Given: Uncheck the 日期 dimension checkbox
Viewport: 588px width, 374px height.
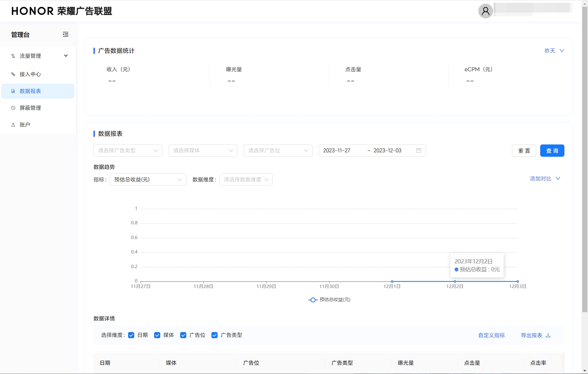Looking at the screenshot, I should [131, 335].
